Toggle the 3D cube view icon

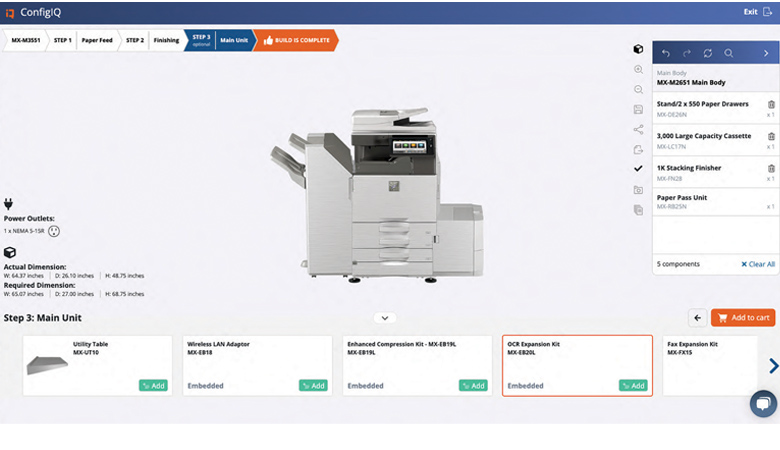(638, 49)
